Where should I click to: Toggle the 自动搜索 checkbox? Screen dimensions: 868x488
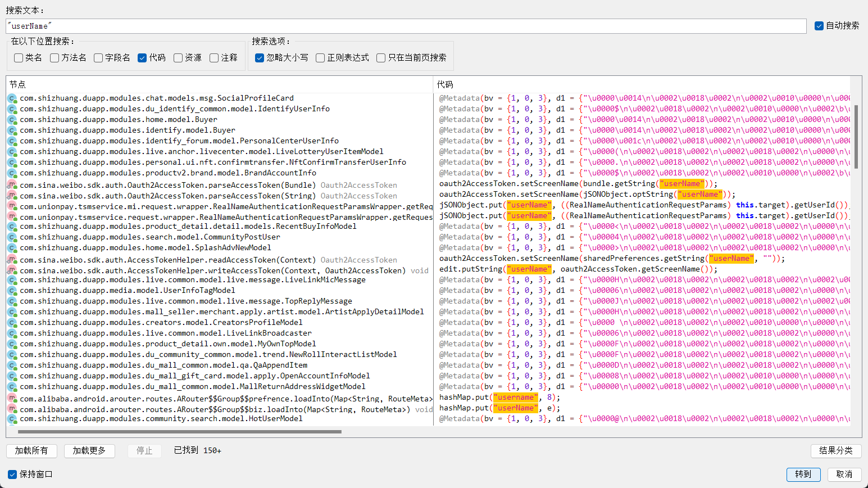point(819,26)
